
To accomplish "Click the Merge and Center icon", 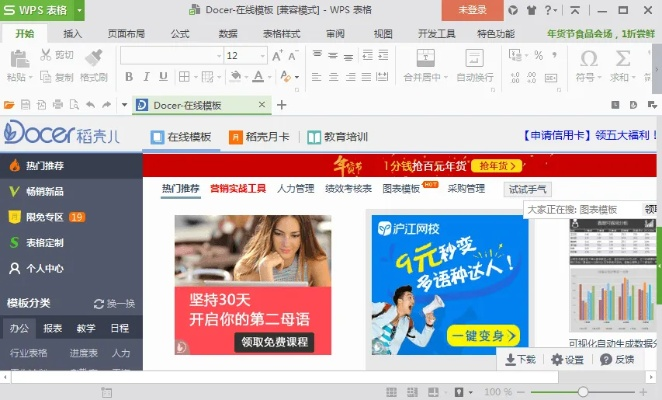I will (424, 58).
